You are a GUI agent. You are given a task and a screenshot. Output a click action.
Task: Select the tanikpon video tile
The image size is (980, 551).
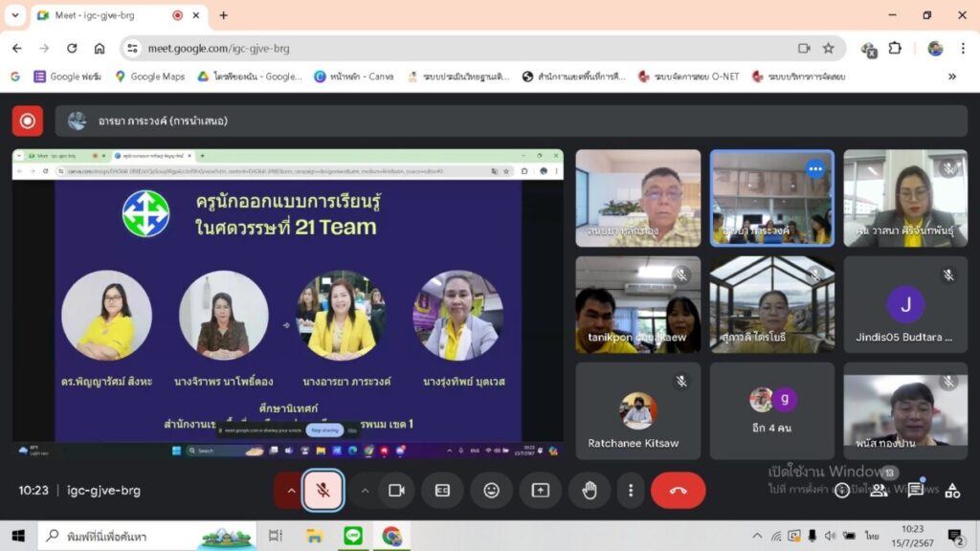[637, 304]
